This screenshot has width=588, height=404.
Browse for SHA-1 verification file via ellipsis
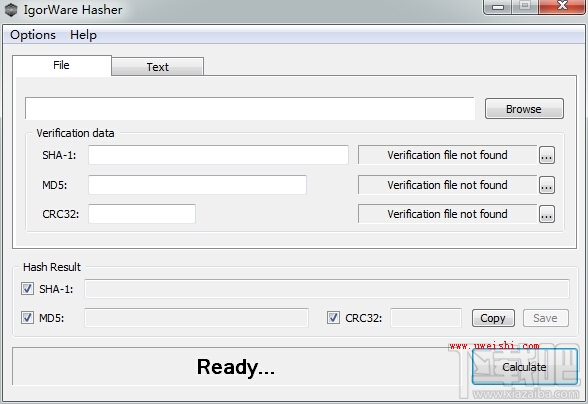[547, 155]
